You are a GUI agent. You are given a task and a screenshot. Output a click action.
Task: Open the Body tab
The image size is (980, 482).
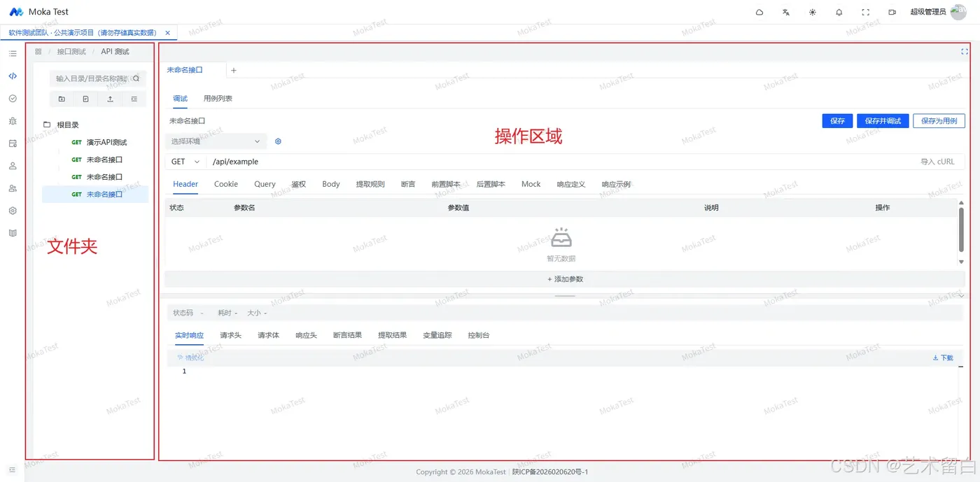tap(331, 184)
